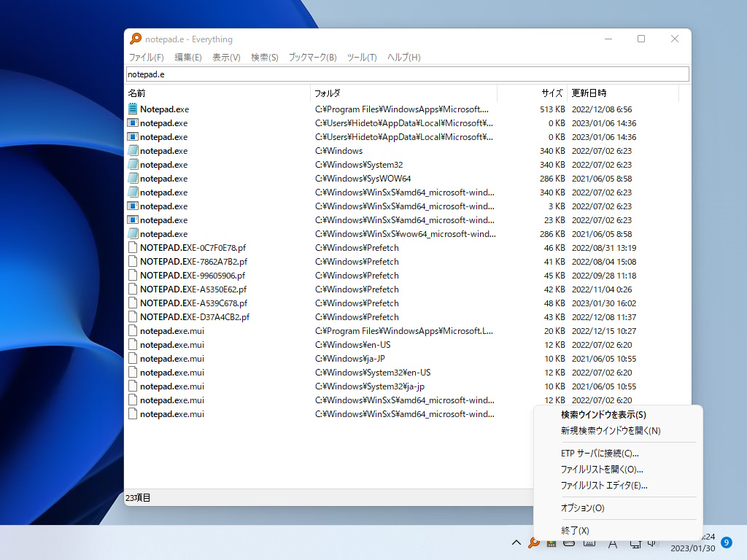Sort by the 名前 column header

pyautogui.click(x=217, y=93)
